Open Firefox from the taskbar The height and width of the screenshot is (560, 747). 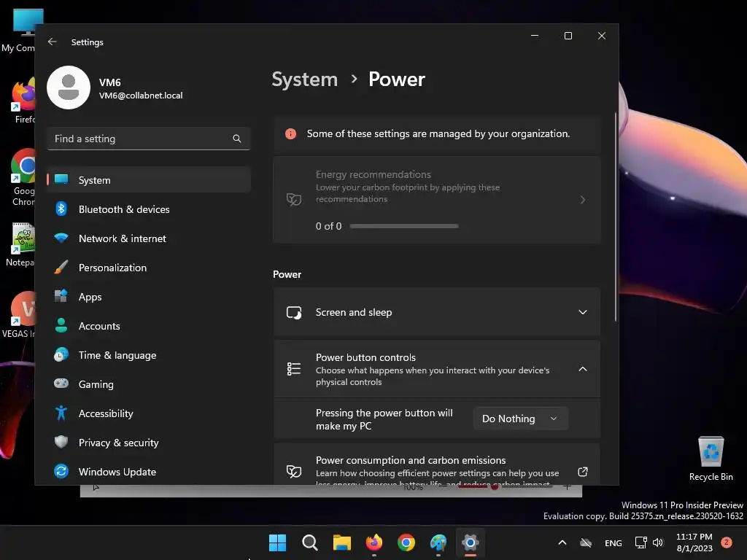point(374,542)
